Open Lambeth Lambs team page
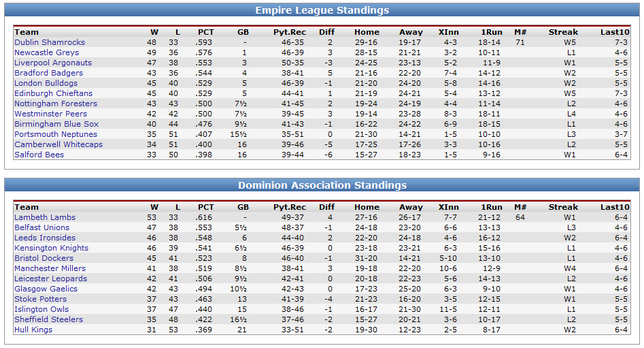Image resolution: width=644 pixels, height=348 pixels. (x=45, y=217)
